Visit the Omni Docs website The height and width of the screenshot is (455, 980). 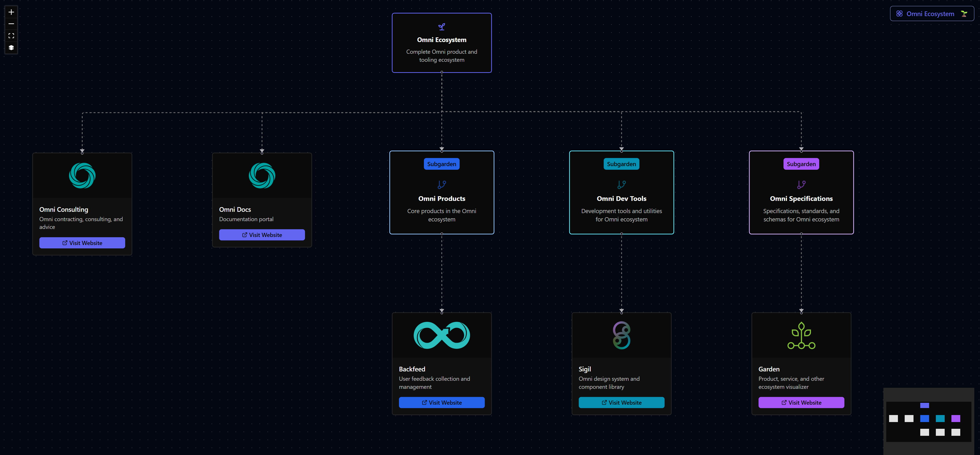pyautogui.click(x=262, y=235)
